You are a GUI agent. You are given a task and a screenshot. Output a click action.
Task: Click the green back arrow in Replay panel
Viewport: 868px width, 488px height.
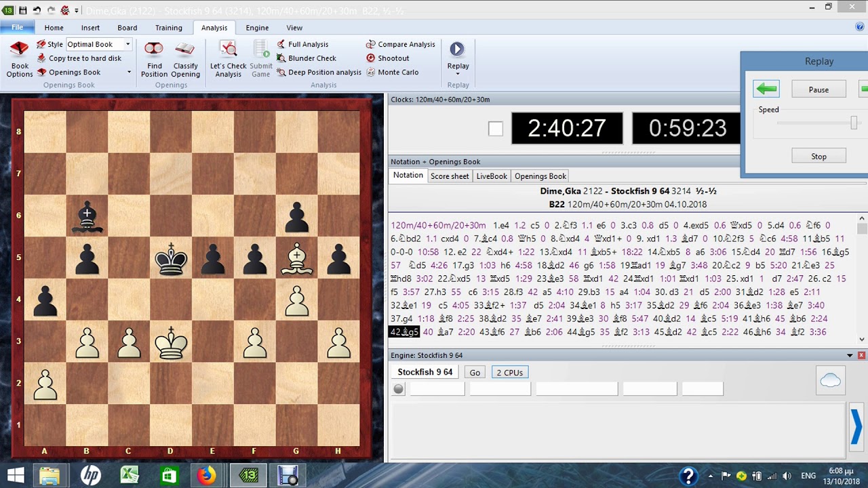[766, 89]
